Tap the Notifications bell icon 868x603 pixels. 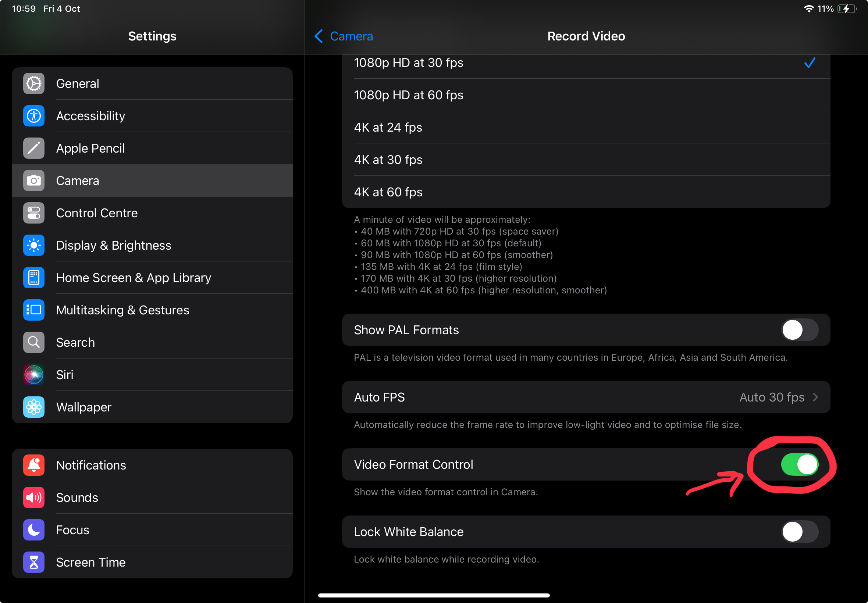[33, 465]
